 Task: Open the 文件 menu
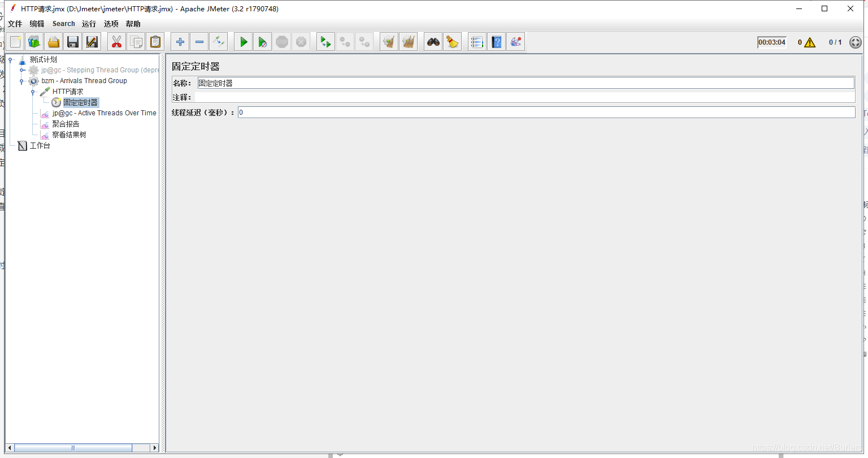(15, 24)
